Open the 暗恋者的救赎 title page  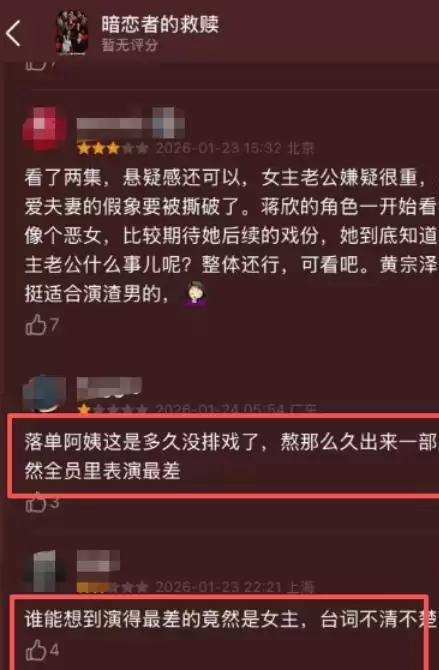pyautogui.click(x=160, y=24)
